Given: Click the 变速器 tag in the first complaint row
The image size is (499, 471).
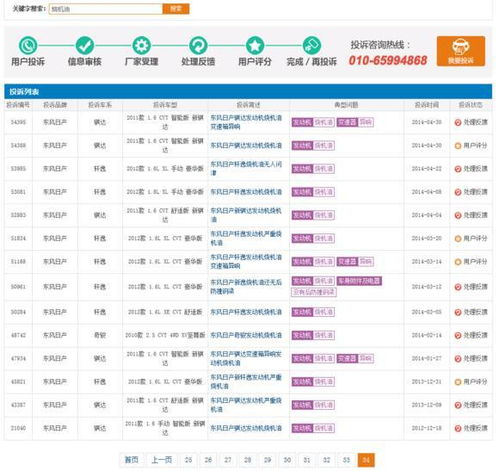Looking at the screenshot, I should point(347,122).
